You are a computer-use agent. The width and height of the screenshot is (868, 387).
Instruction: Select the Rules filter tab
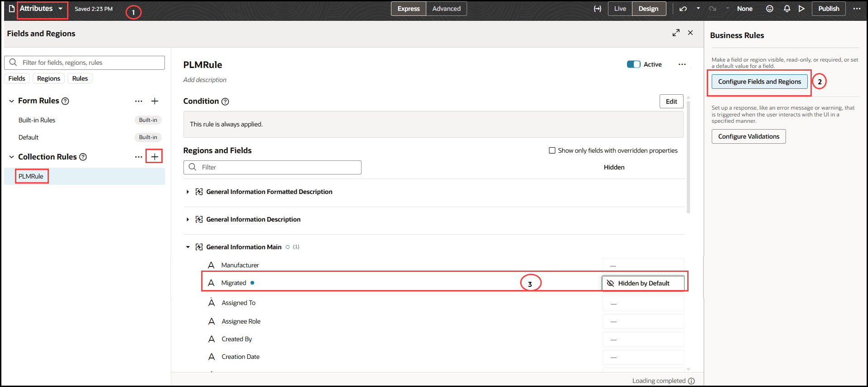point(80,78)
